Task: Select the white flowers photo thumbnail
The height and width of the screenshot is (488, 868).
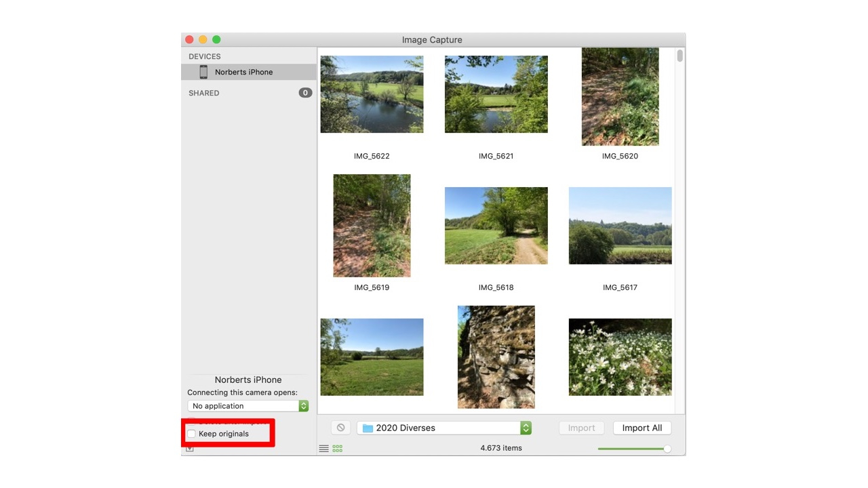Action: coord(620,357)
